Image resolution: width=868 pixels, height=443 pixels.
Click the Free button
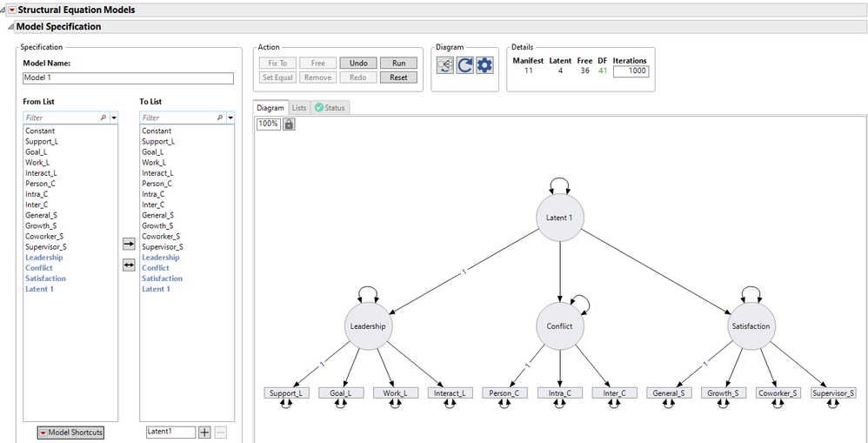point(317,64)
